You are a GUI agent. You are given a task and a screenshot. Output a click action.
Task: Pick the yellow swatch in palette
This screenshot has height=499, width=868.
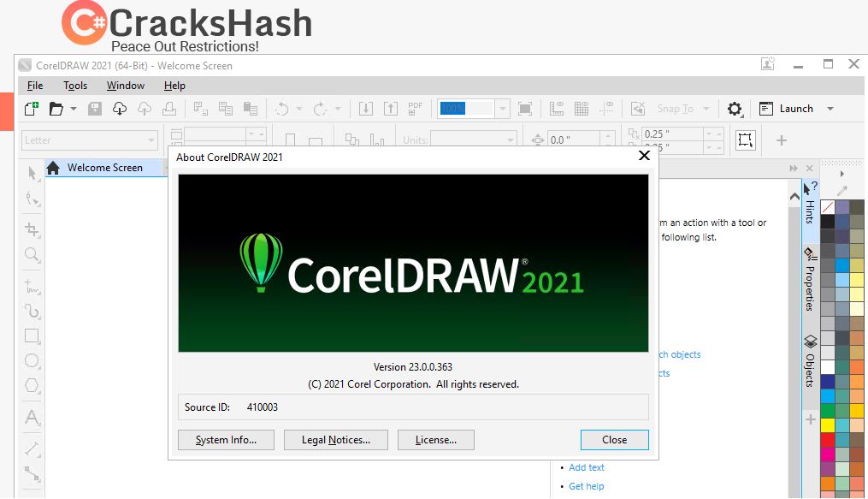point(828,425)
